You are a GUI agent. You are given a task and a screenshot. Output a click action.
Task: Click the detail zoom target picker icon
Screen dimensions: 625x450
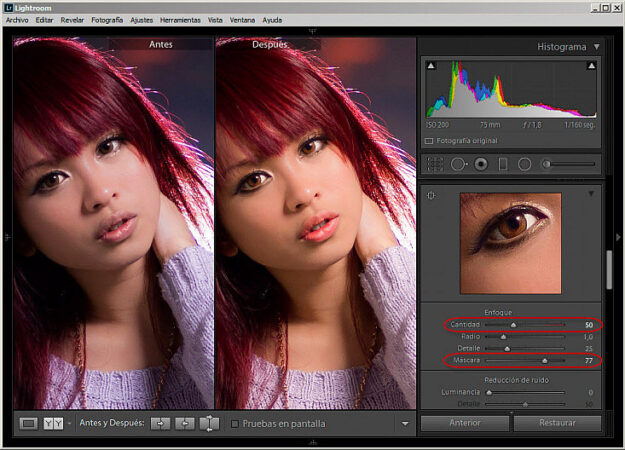(x=431, y=195)
